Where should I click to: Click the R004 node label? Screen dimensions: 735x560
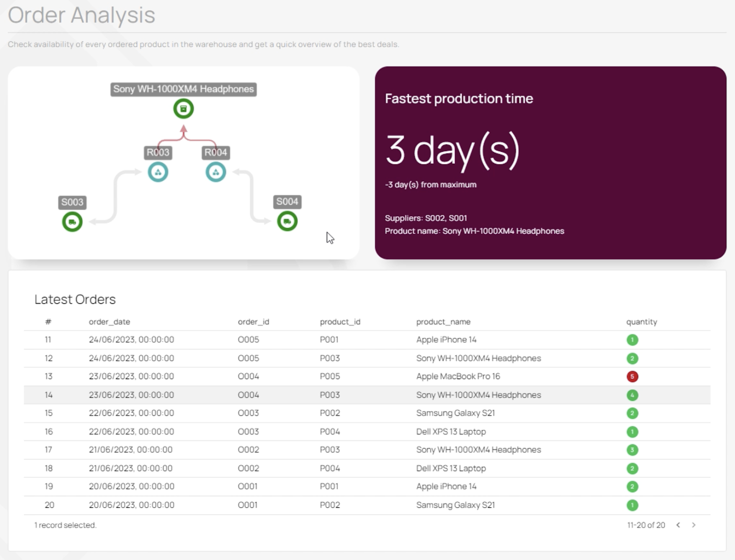(x=215, y=152)
